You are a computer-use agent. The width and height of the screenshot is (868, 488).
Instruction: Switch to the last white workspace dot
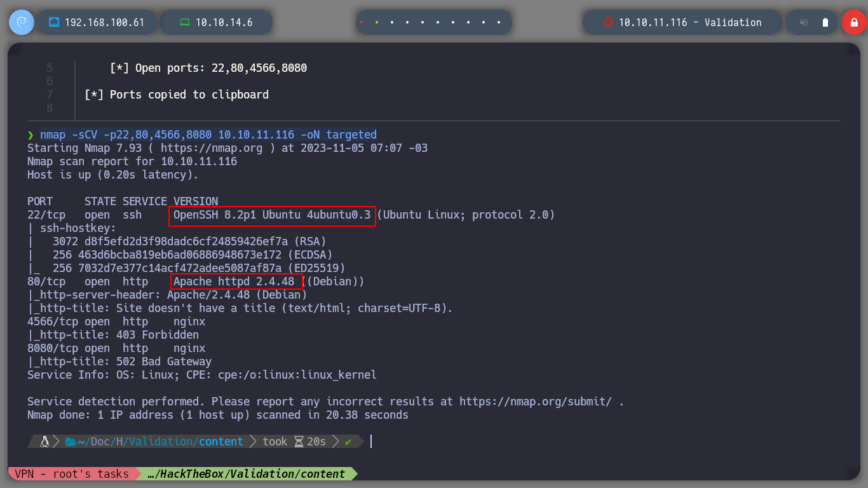(499, 22)
